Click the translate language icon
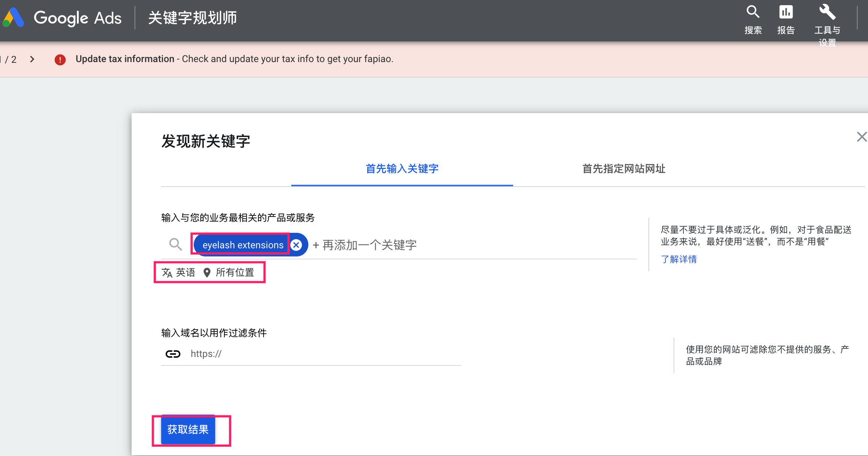This screenshot has width=868, height=456. tap(167, 273)
